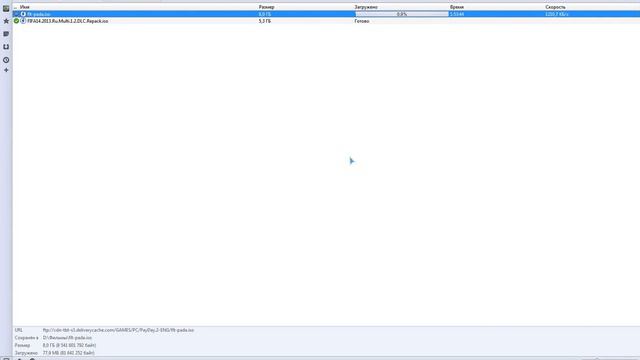Click the download speed value in KБ/с

pyautogui.click(x=557, y=14)
